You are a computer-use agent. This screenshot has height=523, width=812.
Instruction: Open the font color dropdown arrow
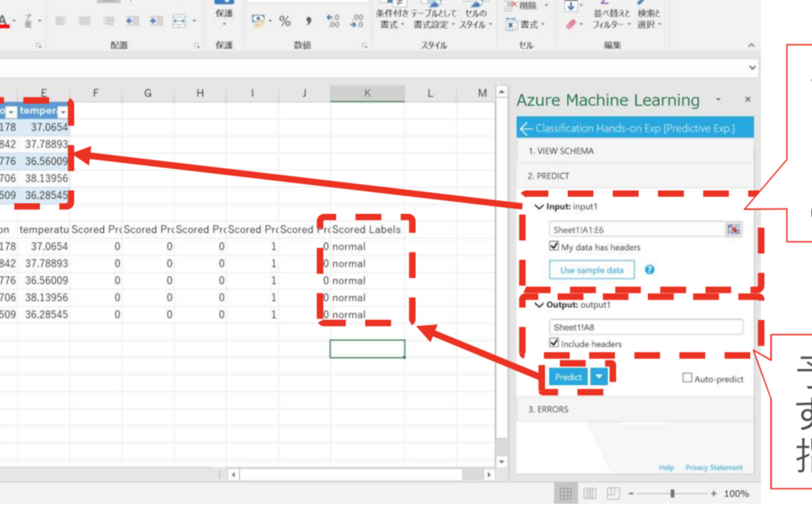[14, 21]
